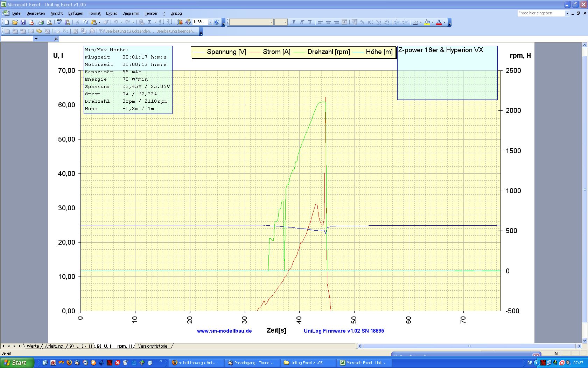The height and width of the screenshot is (368, 588).
Task: Click the Copy icon
Action: pyautogui.click(x=85, y=22)
